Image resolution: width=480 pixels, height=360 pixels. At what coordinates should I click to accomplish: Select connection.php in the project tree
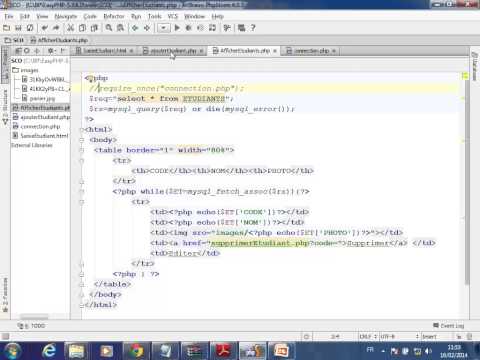point(36,126)
